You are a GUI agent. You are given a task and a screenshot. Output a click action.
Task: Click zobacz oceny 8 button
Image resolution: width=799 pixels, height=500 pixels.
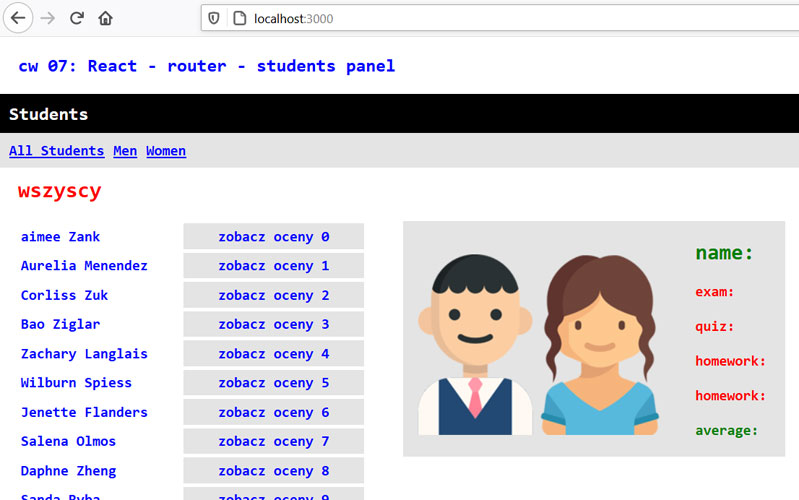[x=273, y=471]
